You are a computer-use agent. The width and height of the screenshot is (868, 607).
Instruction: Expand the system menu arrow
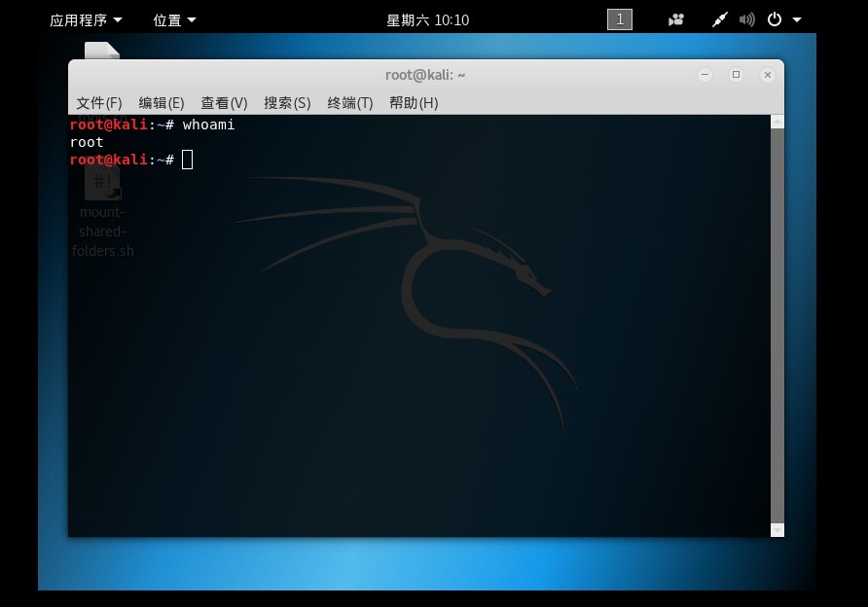797,19
